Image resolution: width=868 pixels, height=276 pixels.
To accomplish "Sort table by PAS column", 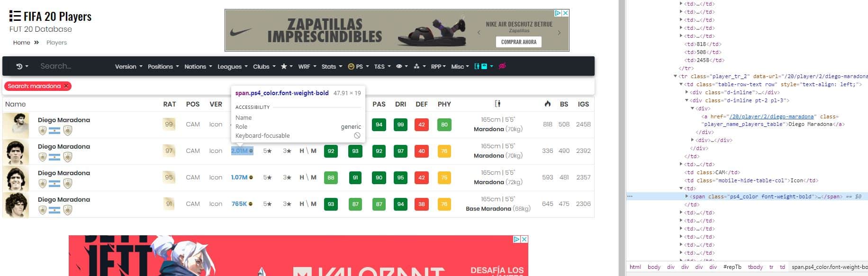I will (379, 104).
